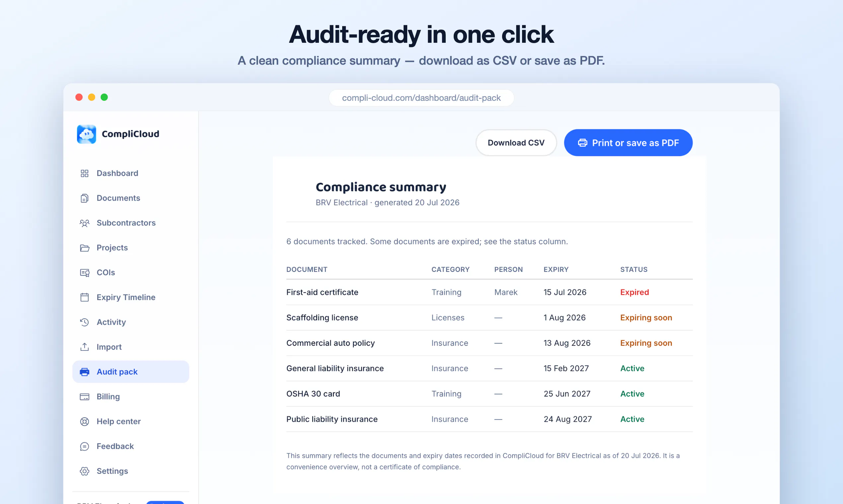Select Public liability insurance document

(x=332, y=419)
